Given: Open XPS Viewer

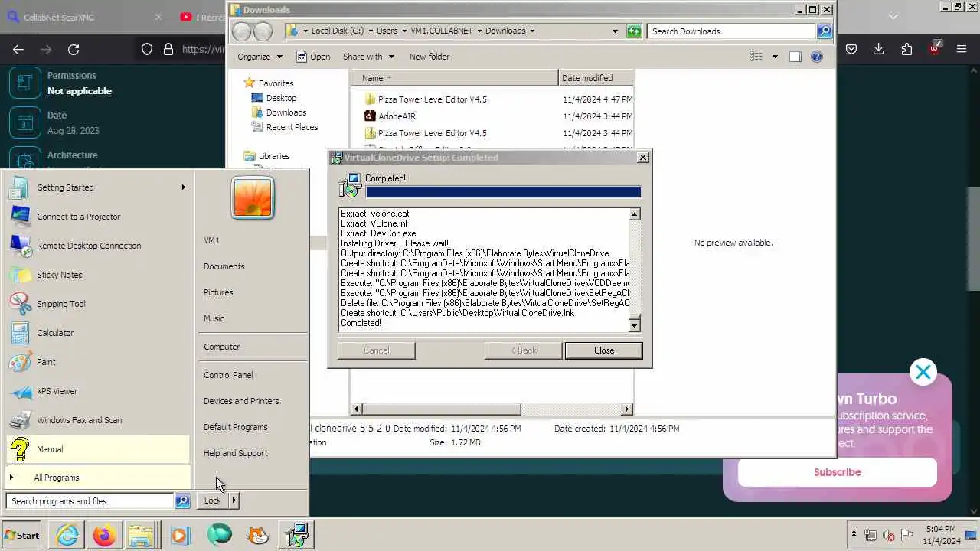Looking at the screenshot, I should (x=97, y=391).
